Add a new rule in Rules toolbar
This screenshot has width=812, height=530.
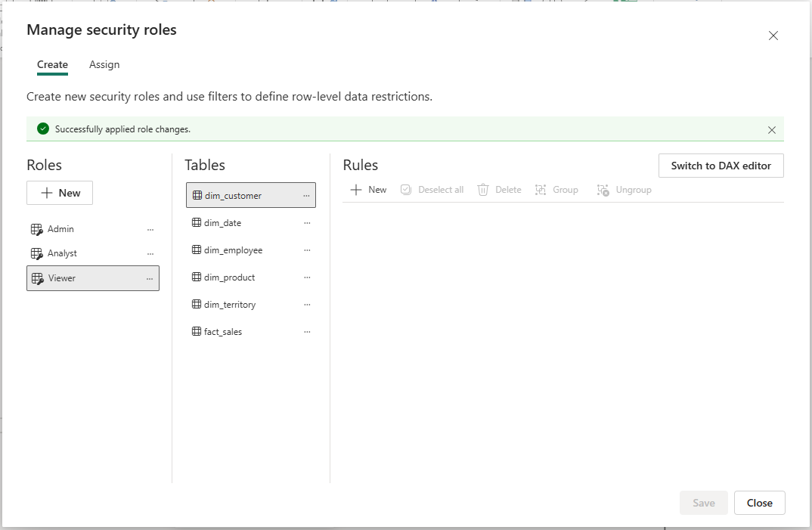[369, 190]
